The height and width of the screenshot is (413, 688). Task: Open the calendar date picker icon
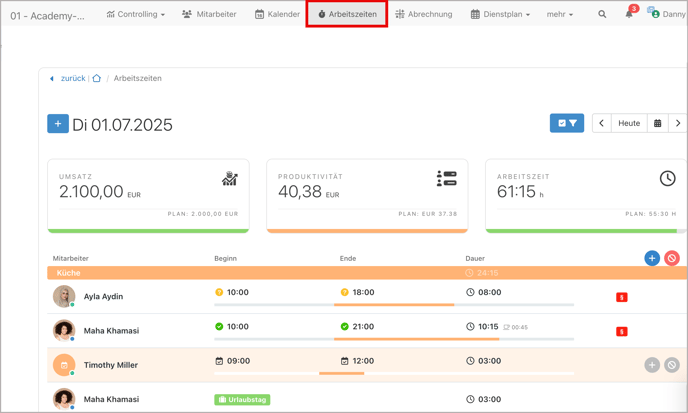[x=657, y=123]
